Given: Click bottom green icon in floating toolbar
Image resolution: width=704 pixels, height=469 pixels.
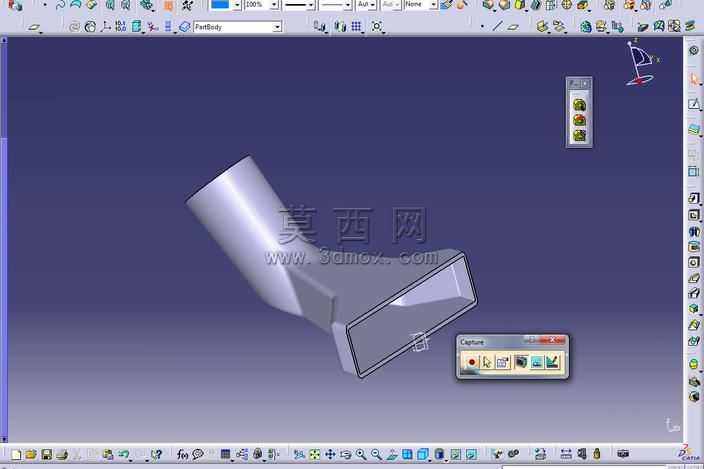Looking at the screenshot, I should 579,135.
